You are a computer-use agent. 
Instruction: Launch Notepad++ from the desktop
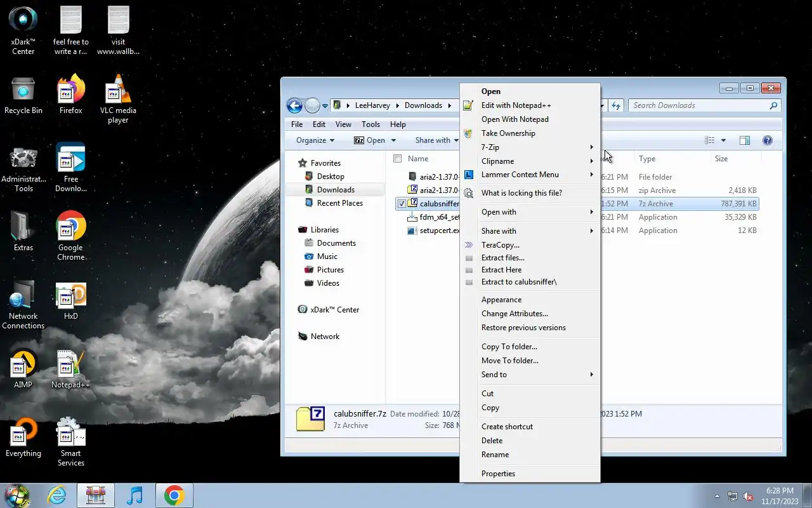pyautogui.click(x=71, y=368)
